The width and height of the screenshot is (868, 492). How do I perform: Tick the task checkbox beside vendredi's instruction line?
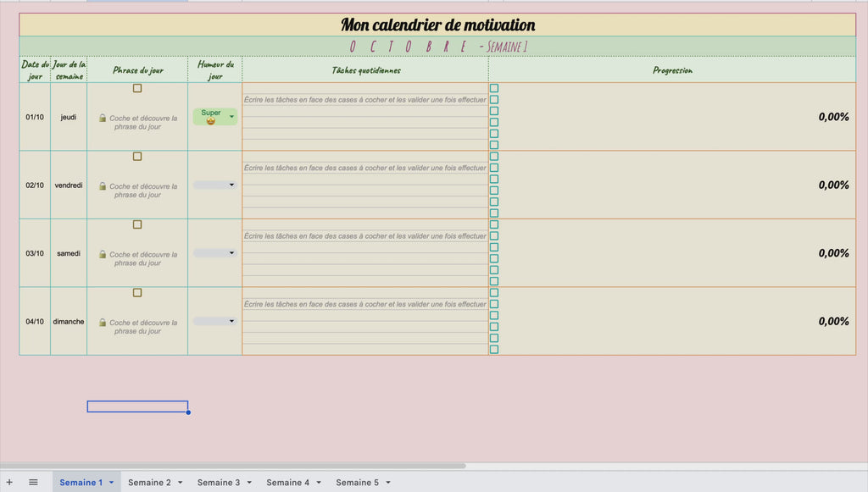(494, 168)
